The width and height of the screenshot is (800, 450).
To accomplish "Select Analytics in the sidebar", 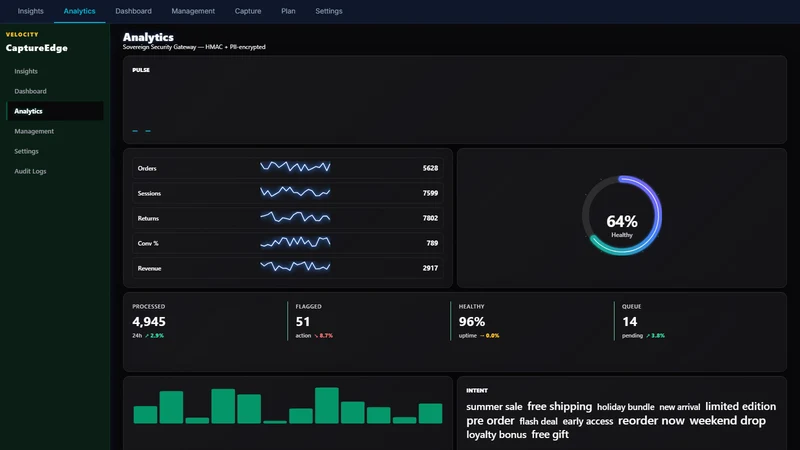I will coord(55,111).
